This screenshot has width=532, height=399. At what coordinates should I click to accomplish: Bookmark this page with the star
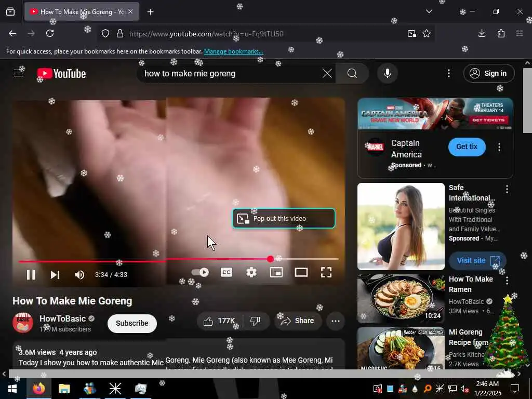(427, 34)
